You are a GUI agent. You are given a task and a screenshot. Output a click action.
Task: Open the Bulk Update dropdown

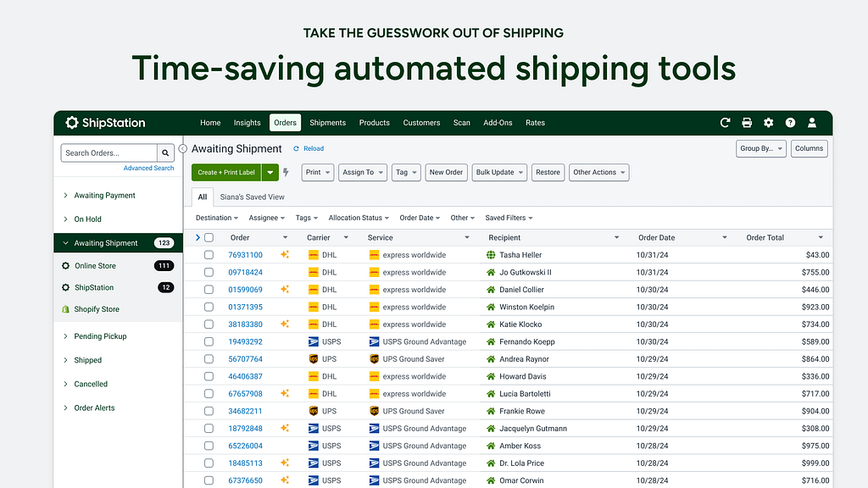pyautogui.click(x=499, y=172)
